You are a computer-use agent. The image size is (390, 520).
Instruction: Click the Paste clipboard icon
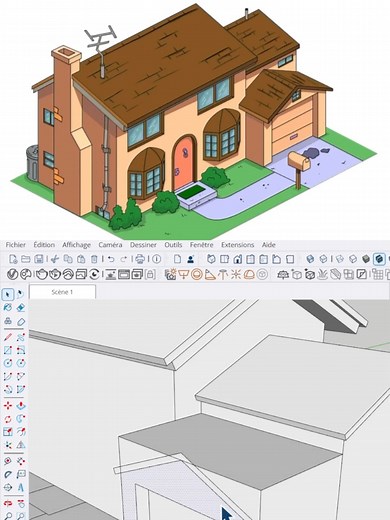point(81,259)
